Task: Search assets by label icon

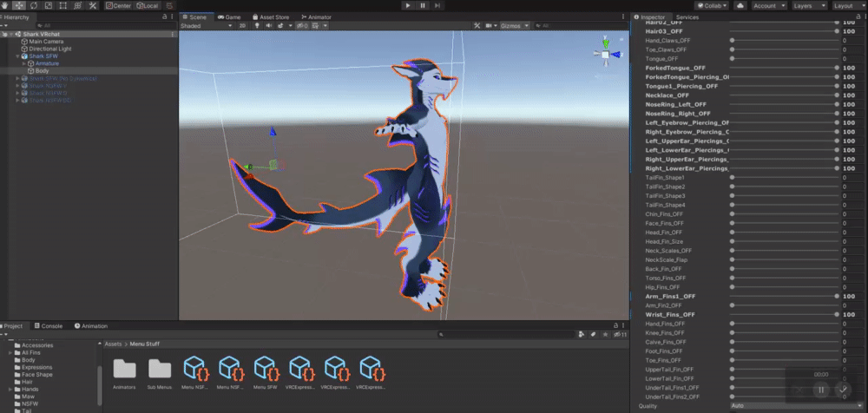Action: pos(593,334)
